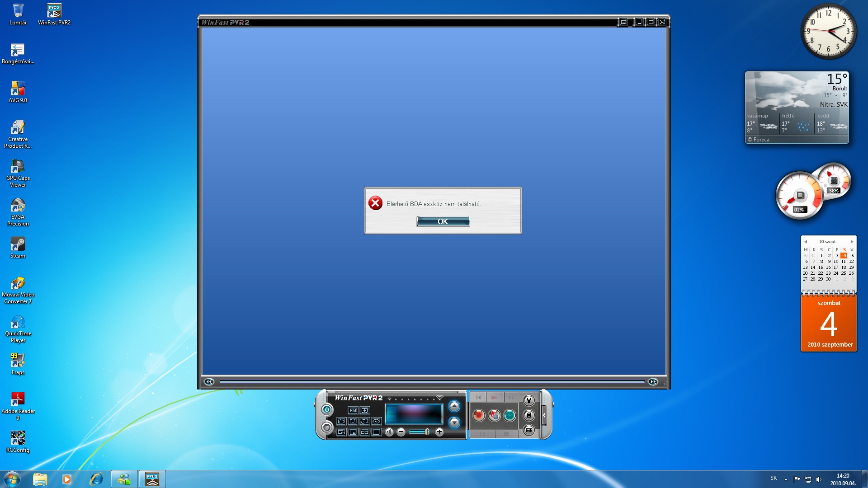Select the AVG 9.0 desktop icon
This screenshot has height=488, width=868.
coord(18,92)
